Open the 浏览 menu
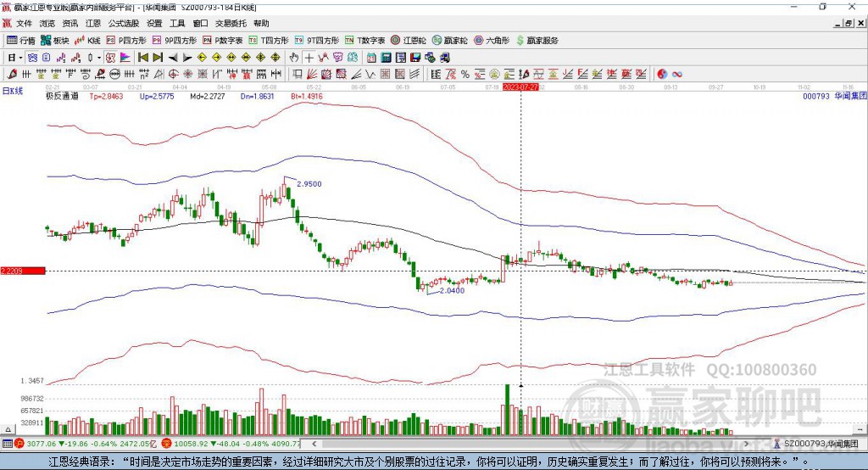 [47, 23]
